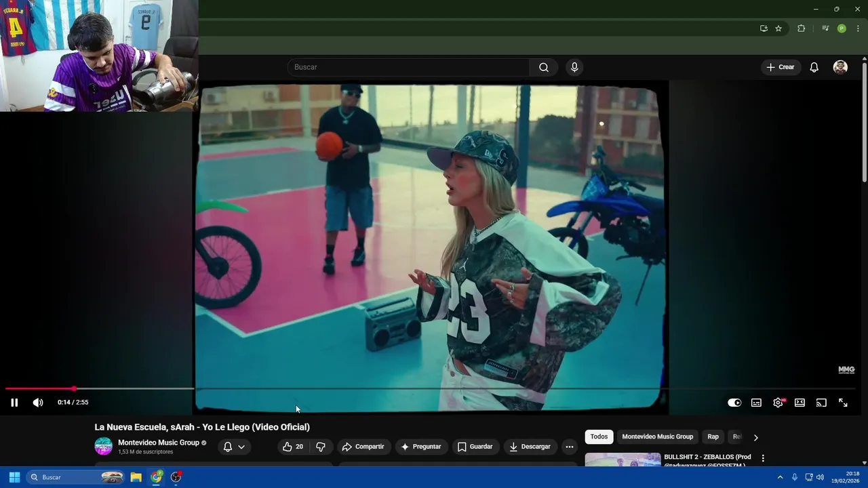Switch to default view mode
The height and width of the screenshot is (488, 868).
[800, 403]
